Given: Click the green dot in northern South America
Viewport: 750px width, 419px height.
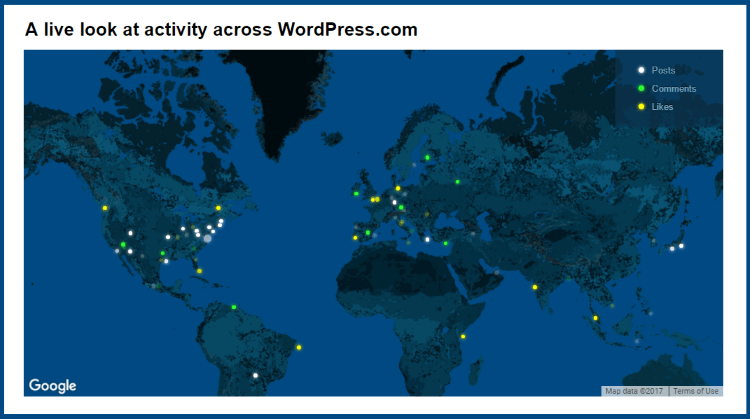Looking at the screenshot, I should [x=234, y=307].
